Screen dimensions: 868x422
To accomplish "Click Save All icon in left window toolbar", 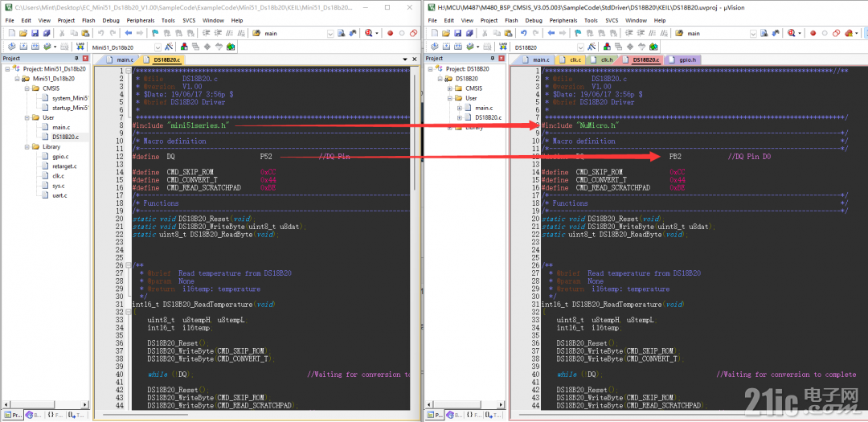I will pyautogui.click(x=46, y=33).
